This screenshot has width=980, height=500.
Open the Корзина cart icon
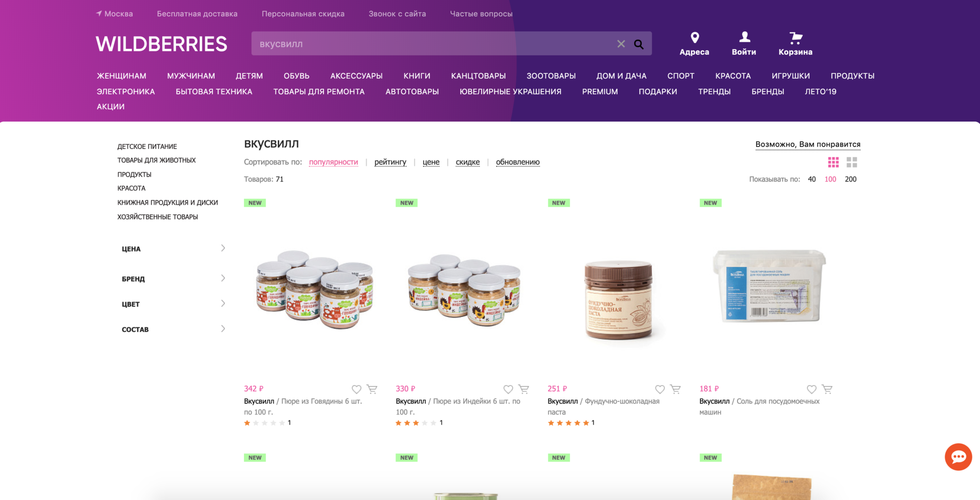795,38
